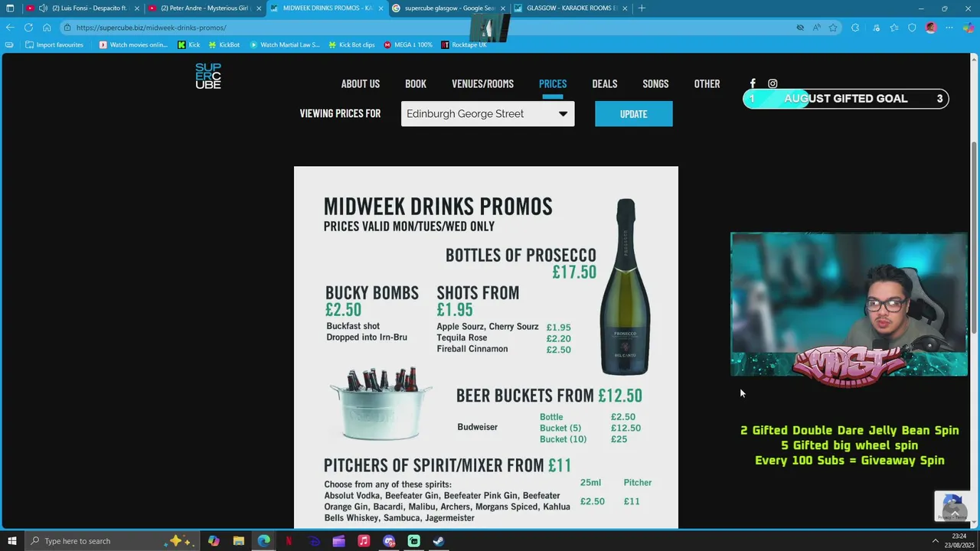Click the Edge icon in the taskbar
This screenshot has height=551, width=980.
264,541
